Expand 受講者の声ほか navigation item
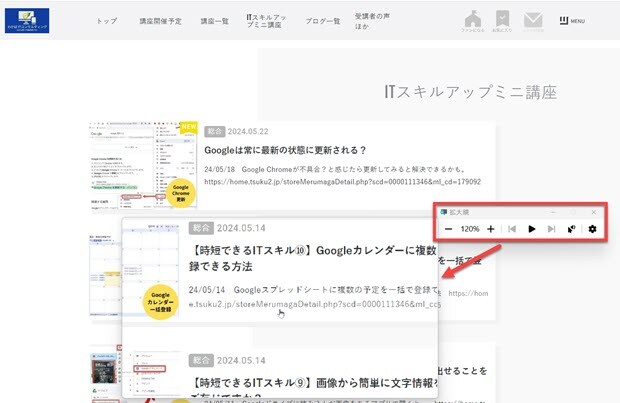The image size is (620, 403). tap(375, 21)
